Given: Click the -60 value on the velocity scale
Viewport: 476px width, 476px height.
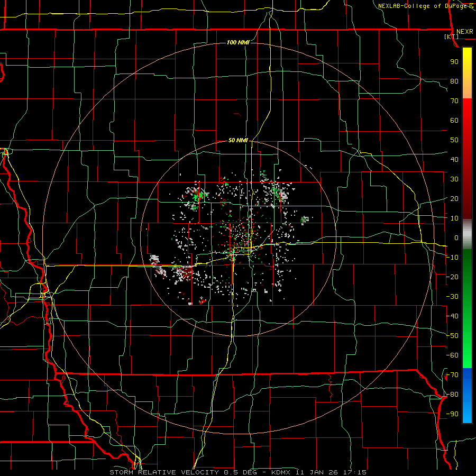Looking at the screenshot, I should (x=452, y=355).
